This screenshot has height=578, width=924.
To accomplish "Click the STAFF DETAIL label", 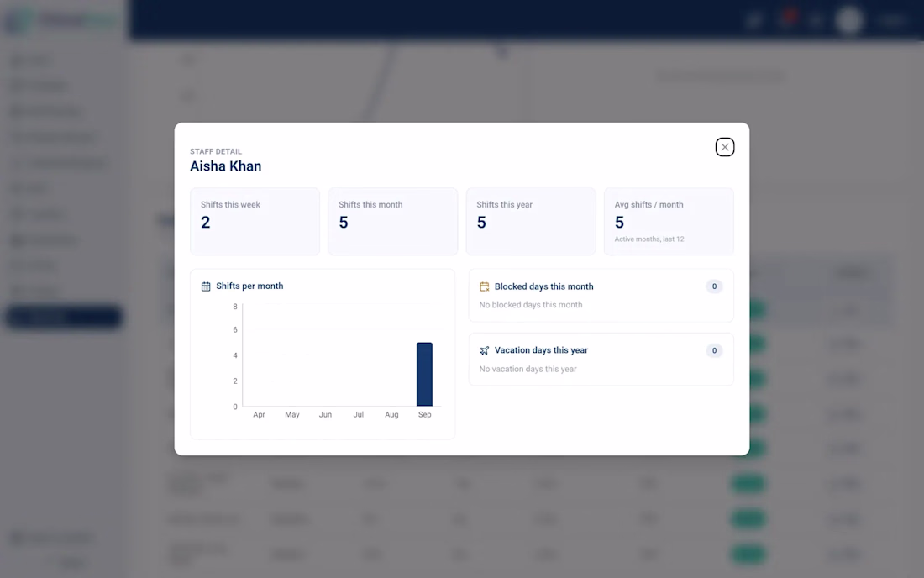I will point(216,151).
